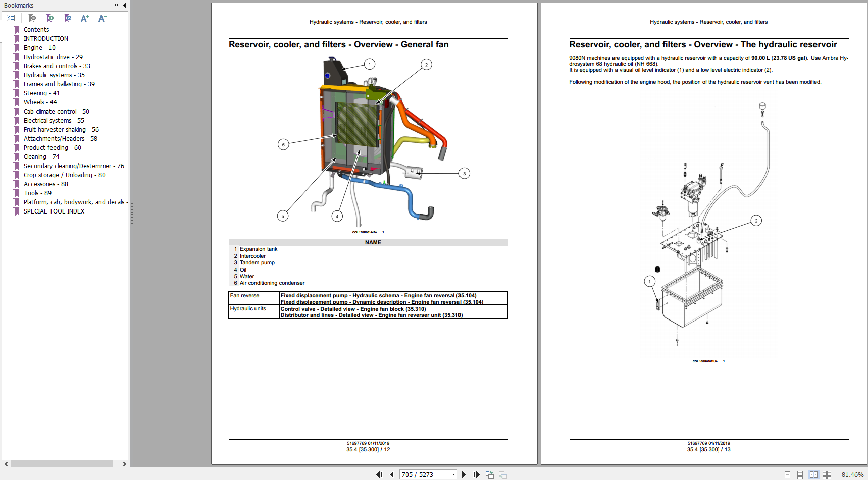Open the Secondary cleaning/Destemmer - 76 bookmark
Image resolution: width=868 pixels, height=480 pixels.
click(74, 166)
